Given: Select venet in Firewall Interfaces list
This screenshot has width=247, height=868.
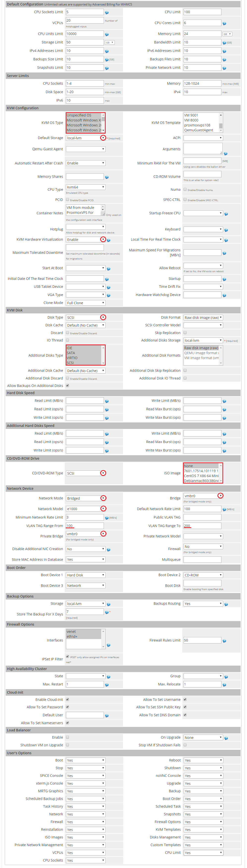Looking at the screenshot, I should click(x=84, y=632).
